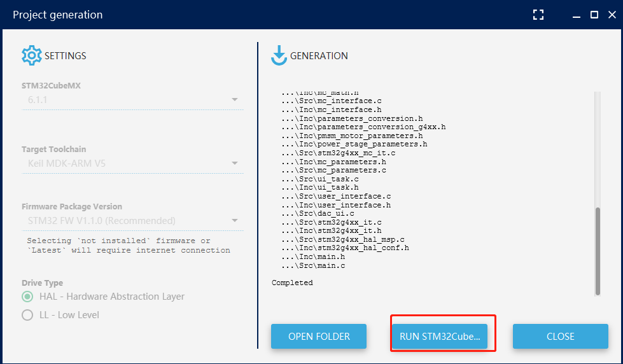Click the ...\Inc\user_interface.h log line
This screenshot has width=623, height=364.
336,205
